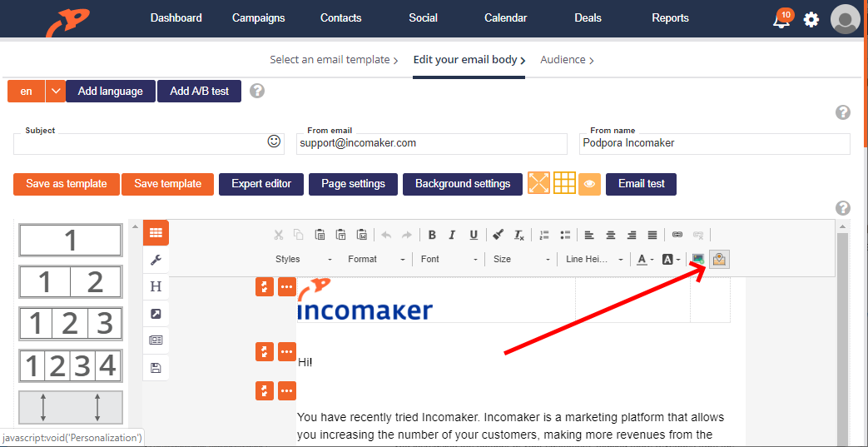Open Social menu
Image resolution: width=868 pixels, height=447 pixels.
pyautogui.click(x=423, y=18)
